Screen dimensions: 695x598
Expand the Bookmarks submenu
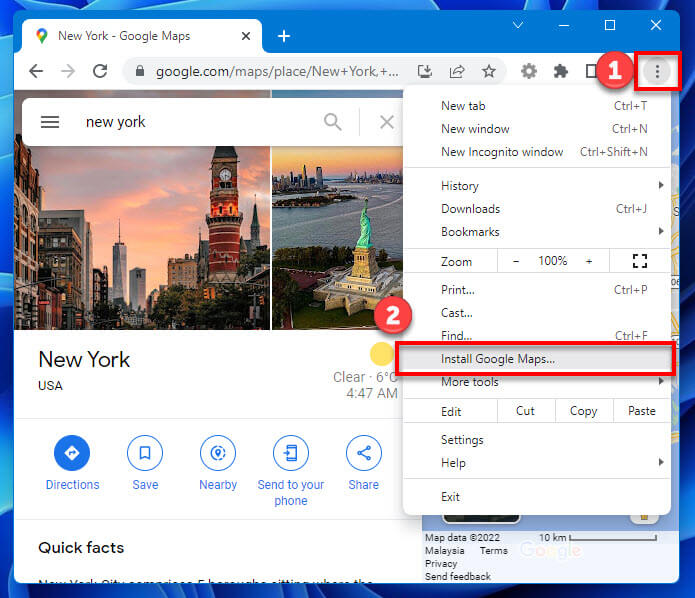tap(537, 231)
